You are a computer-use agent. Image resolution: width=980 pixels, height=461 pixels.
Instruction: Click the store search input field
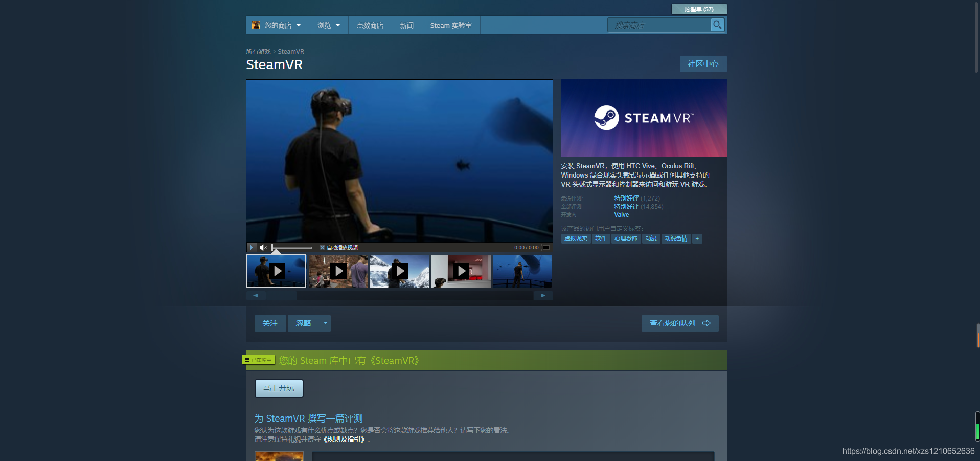tap(659, 25)
